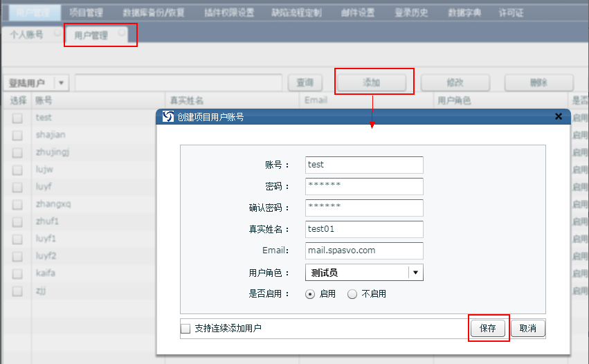The height and width of the screenshot is (364, 589).
Task: Click the logo icon in dialog title bar
Action: (x=167, y=117)
